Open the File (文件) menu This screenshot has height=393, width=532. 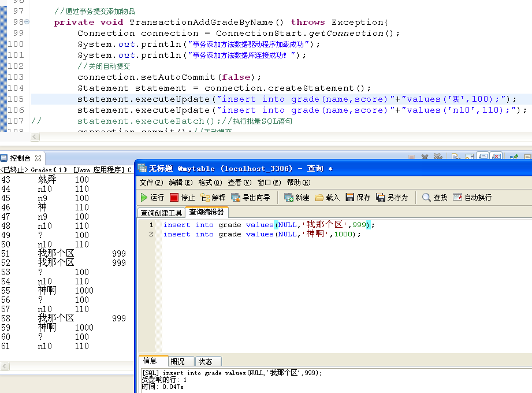[x=151, y=183]
